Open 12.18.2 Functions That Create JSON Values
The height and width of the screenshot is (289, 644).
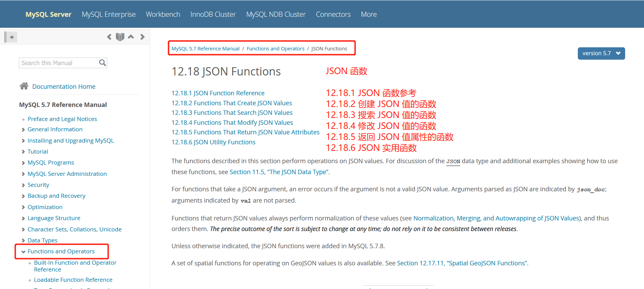click(231, 103)
